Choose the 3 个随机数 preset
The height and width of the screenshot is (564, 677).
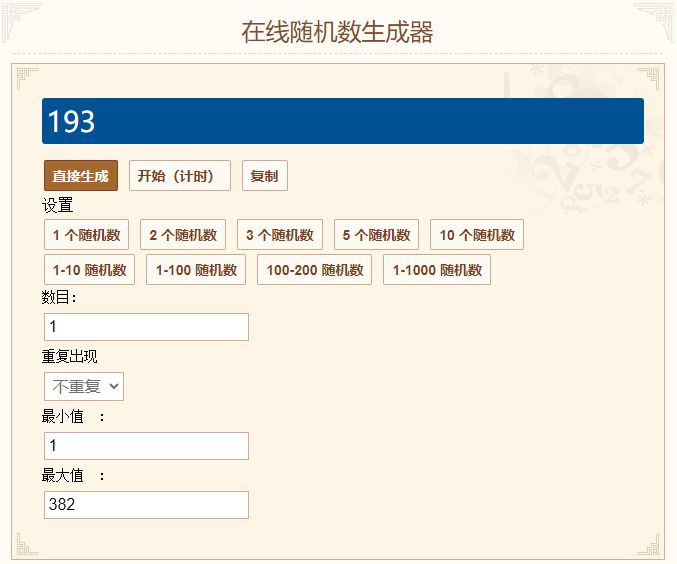[280, 234]
